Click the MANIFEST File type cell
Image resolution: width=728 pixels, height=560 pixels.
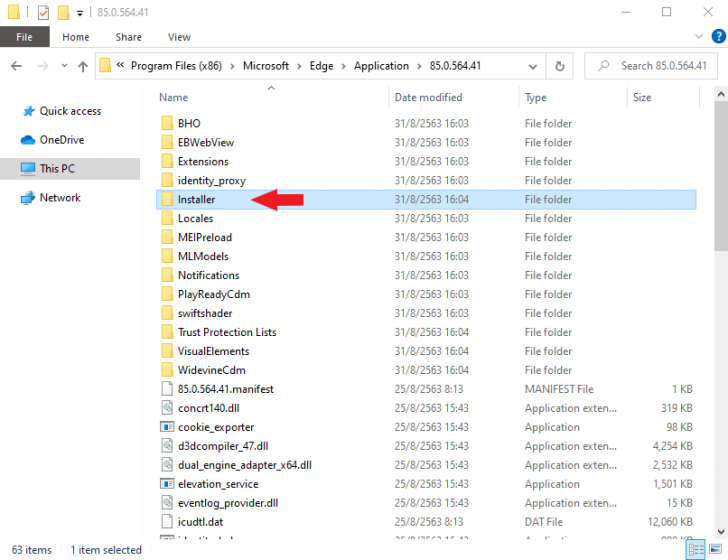click(x=559, y=389)
